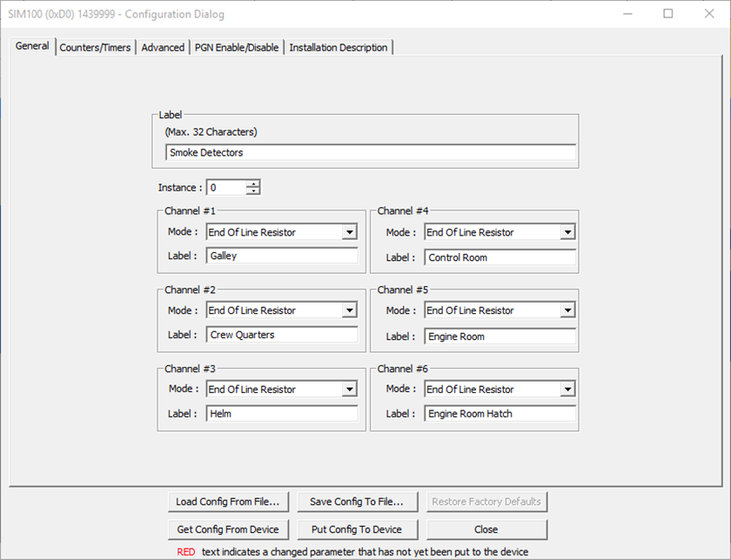Click the Galley label field

pos(282,257)
